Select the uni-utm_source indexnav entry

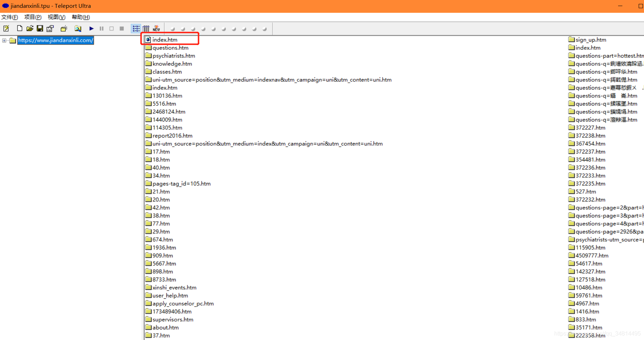pos(272,80)
